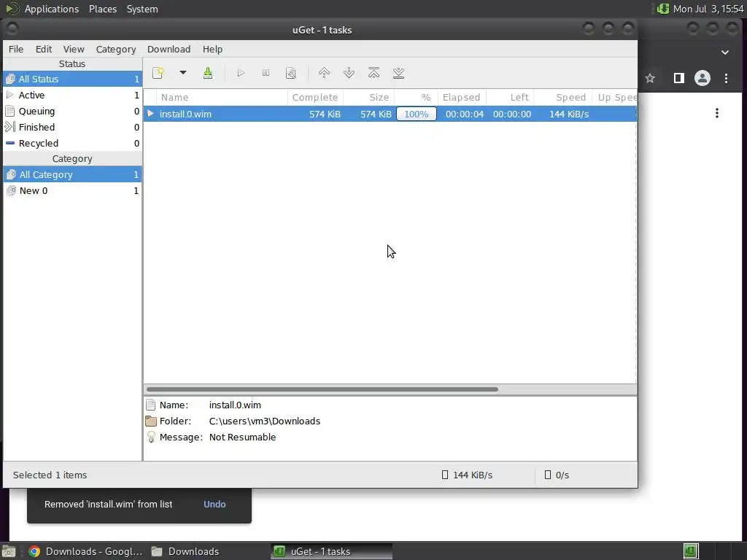Click the C:\users\vm3\Downloads folder path
Viewport: 747px width, 560px height.
(x=264, y=421)
